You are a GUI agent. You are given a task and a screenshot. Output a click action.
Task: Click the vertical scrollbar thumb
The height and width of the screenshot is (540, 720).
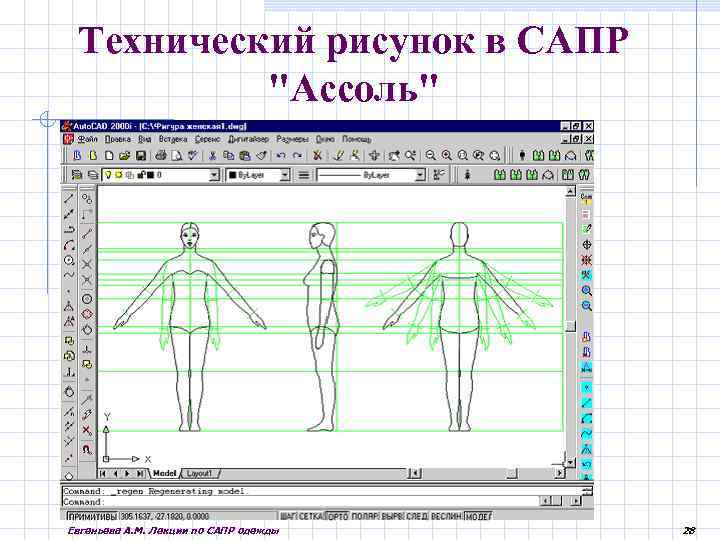pos(570,326)
